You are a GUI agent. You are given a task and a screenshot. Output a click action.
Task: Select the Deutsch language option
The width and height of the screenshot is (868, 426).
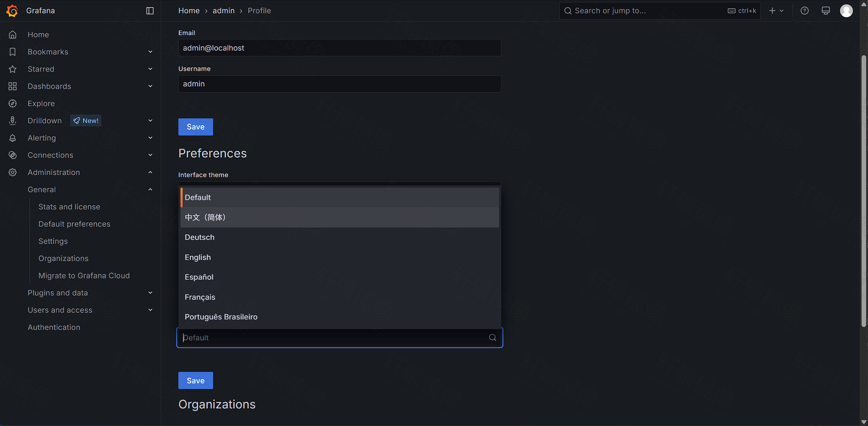(339, 237)
